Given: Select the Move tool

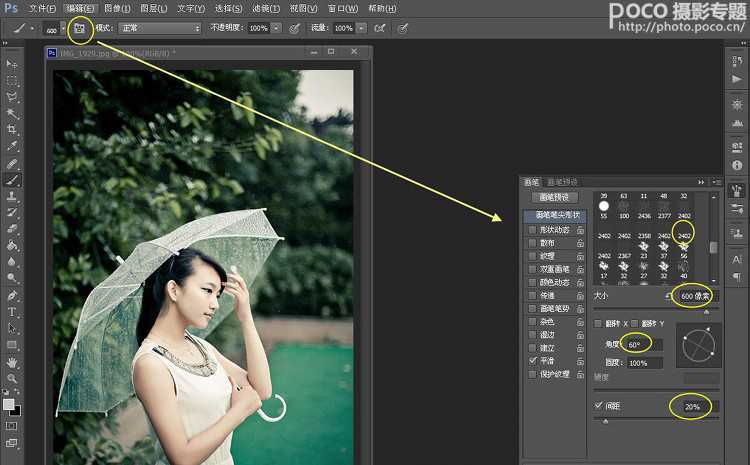Looking at the screenshot, I should click(x=12, y=64).
